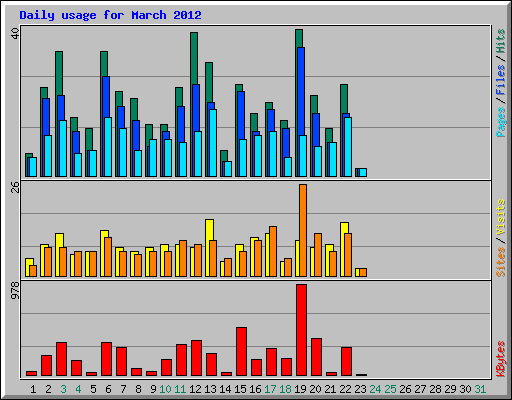
Task: Click day label '5' on the x-axis
Action: pos(93,389)
